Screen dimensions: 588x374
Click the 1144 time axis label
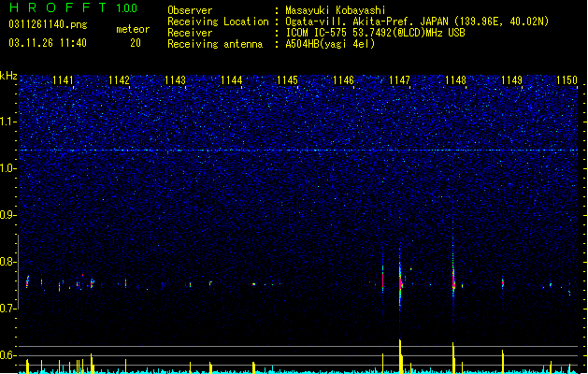pyautogui.click(x=232, y=80)
